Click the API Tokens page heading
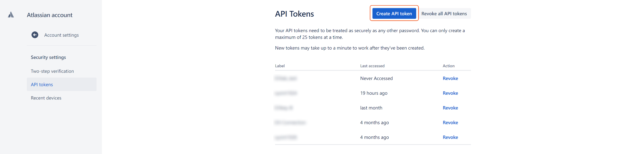Screen dimensions: 644x154 294,14
